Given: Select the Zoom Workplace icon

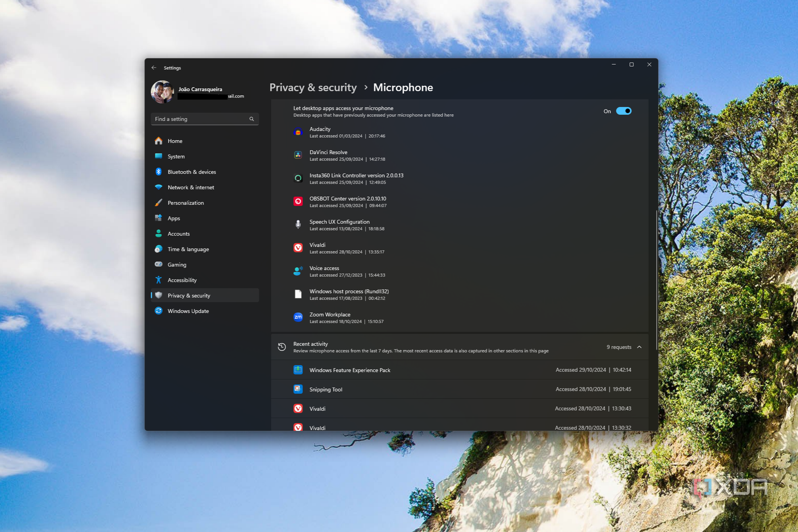Looking at the screenshot, I should click(298, 317).
